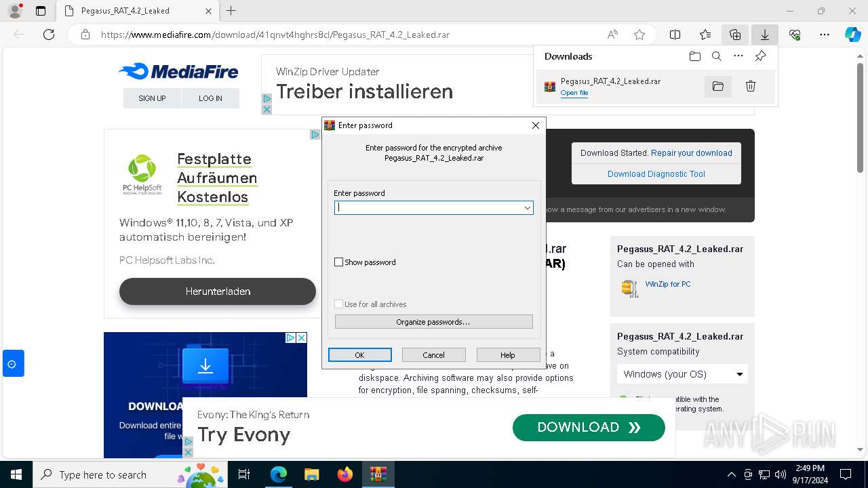
Task: Open network icon in system tray
Action: (x=764, y=474)
